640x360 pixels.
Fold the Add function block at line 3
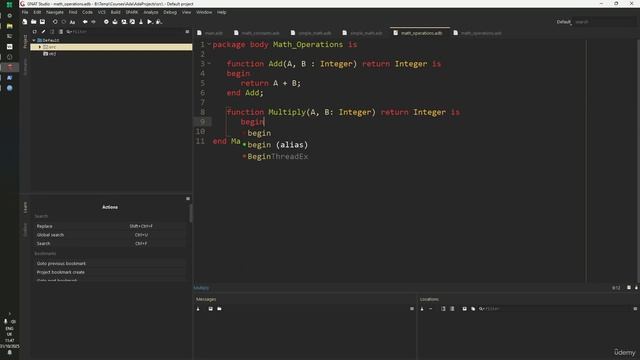[x=209, y=63]
